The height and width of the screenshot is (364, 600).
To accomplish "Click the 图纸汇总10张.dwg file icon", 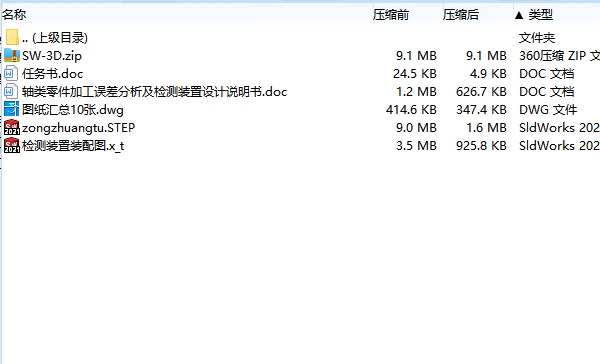I will (11, 109).
